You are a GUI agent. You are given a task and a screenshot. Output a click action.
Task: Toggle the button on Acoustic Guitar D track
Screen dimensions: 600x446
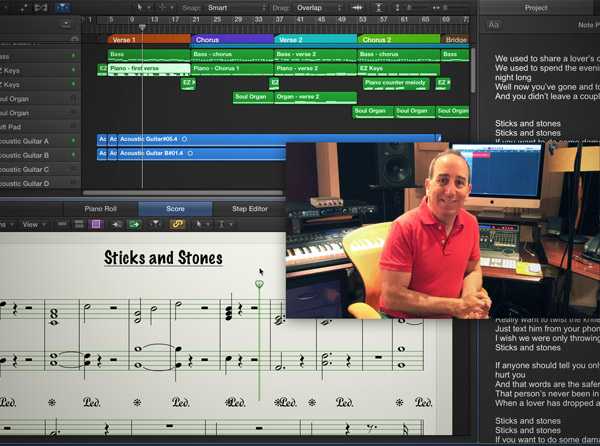click(x=73, y=183)
